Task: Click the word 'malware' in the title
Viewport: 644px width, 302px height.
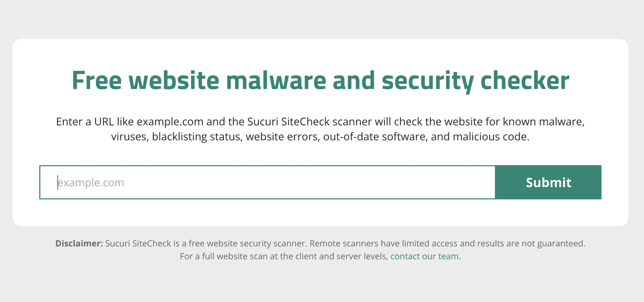Action: 276,81
